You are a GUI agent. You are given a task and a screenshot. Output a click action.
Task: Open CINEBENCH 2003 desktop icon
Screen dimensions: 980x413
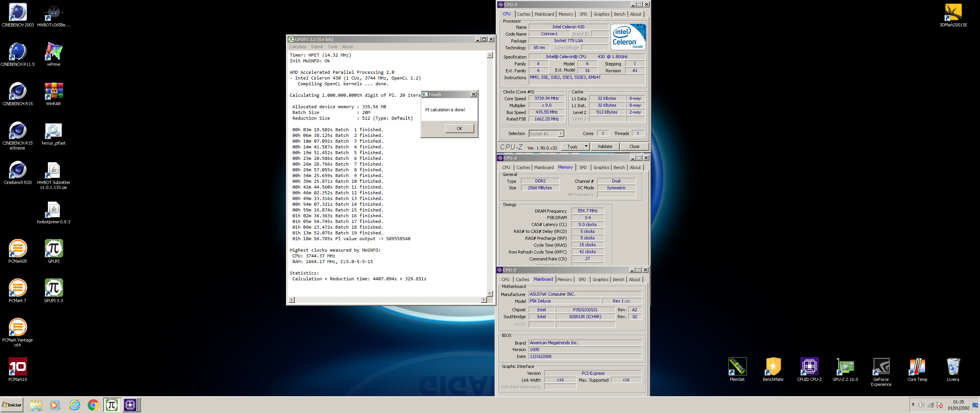coord(18,15)
